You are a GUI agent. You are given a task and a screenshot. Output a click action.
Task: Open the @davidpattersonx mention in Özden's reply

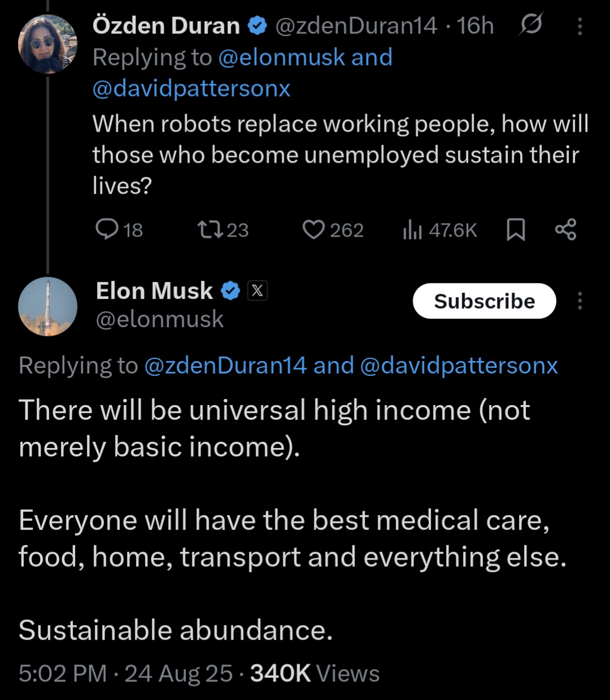coord(191,89)
